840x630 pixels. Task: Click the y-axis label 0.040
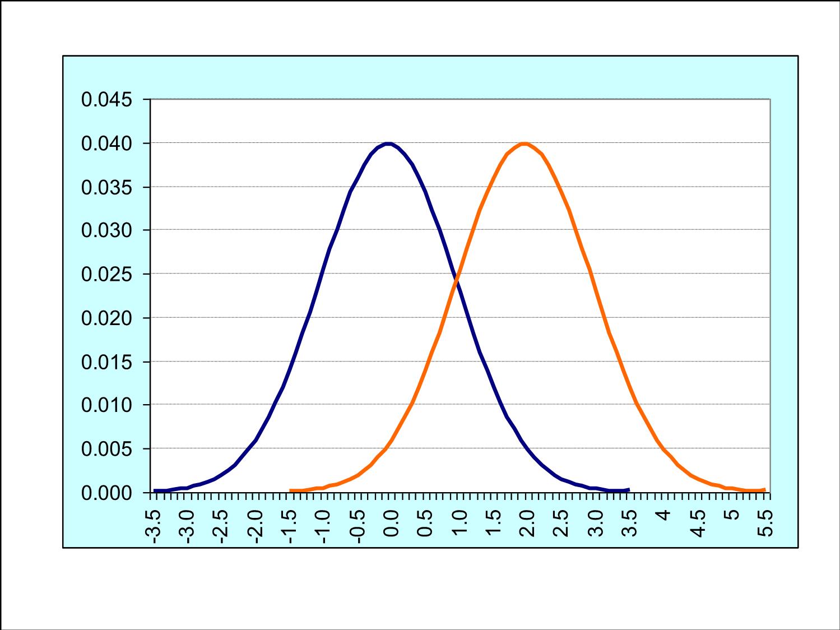pos(107,143)
